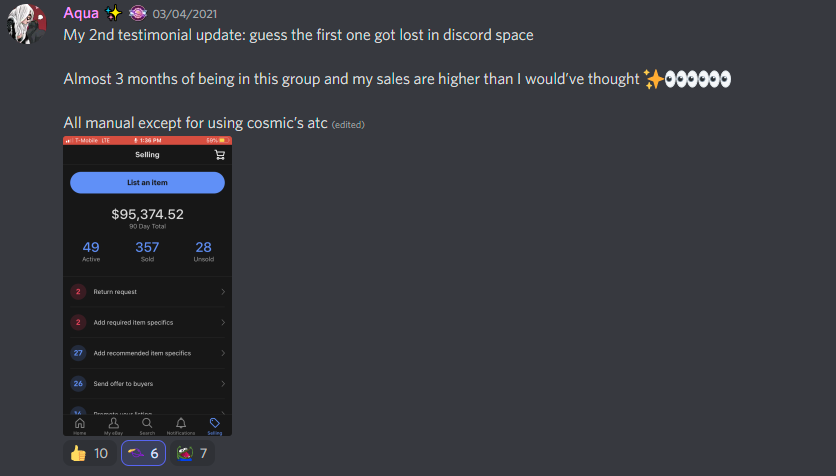Image resolution: width=836 pixels, height=476 pixels.
Task: Click the shopping cart icon
Action: click(x=219, y=155)
